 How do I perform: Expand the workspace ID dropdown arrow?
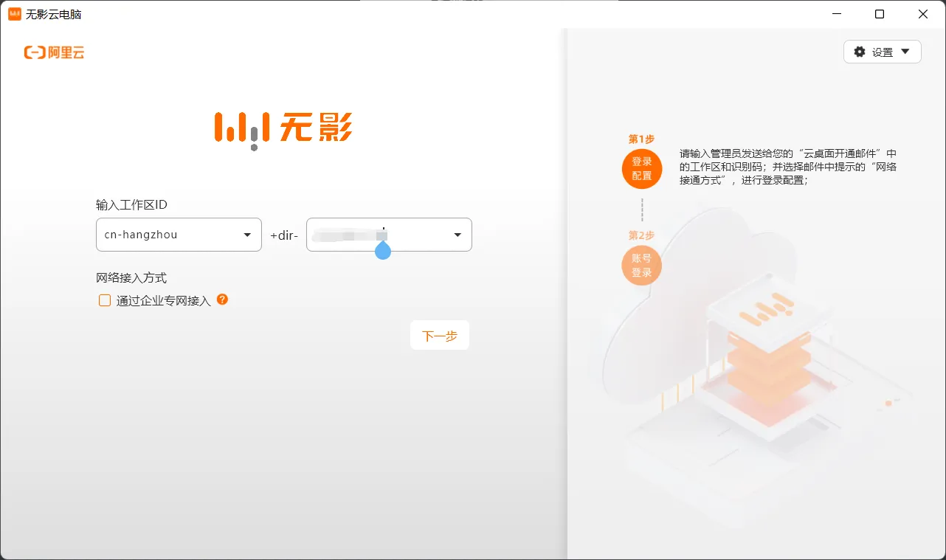pyautogui.click(x=458, y=235)
